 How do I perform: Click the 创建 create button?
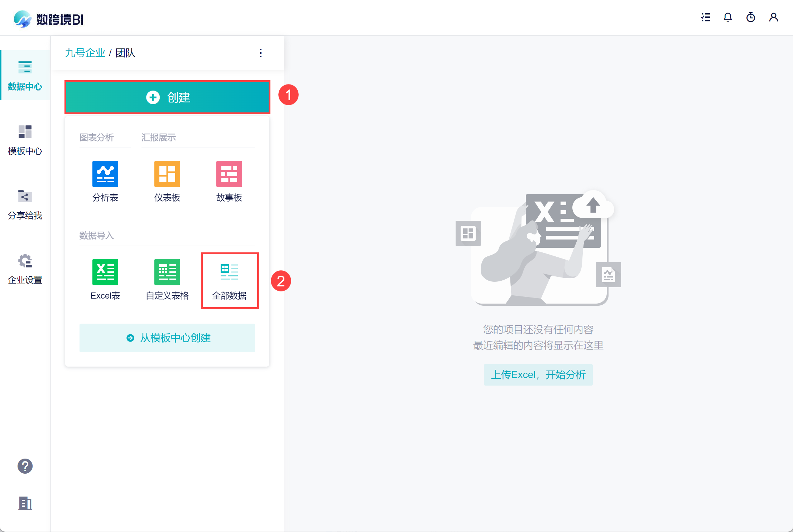(x=167, y=97)
